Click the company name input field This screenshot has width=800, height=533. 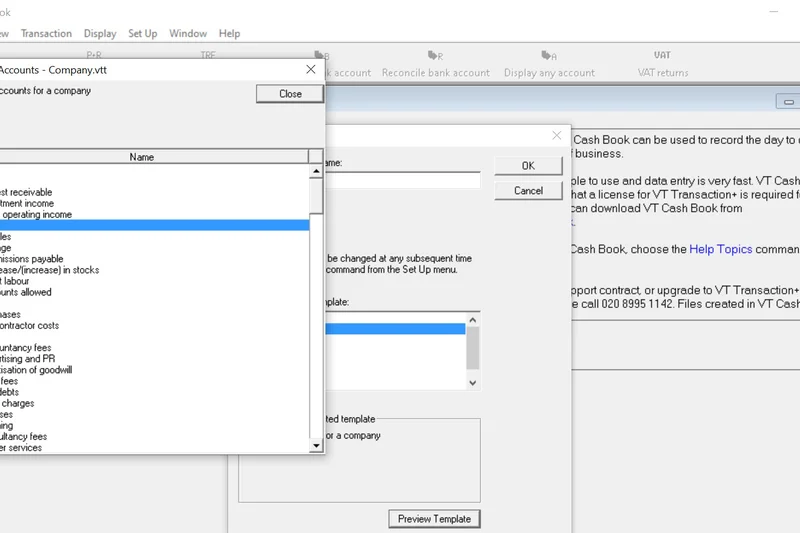click(402, 180)
